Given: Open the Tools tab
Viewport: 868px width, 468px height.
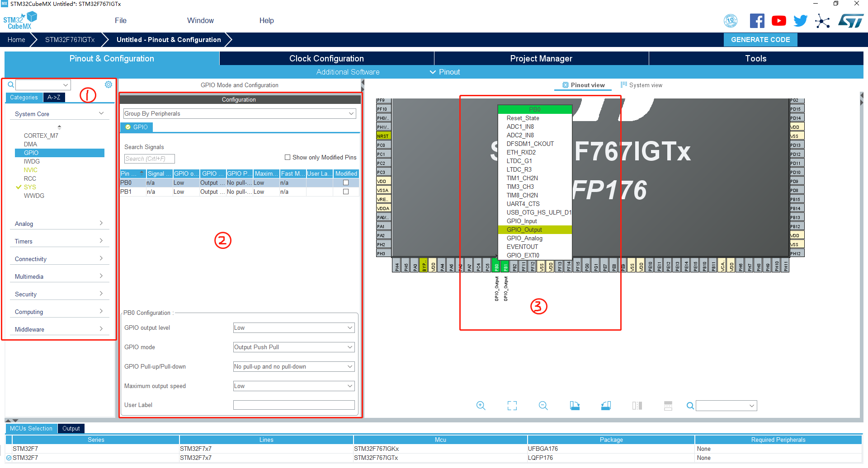Looking at the screenshot, I should point(756,58).
